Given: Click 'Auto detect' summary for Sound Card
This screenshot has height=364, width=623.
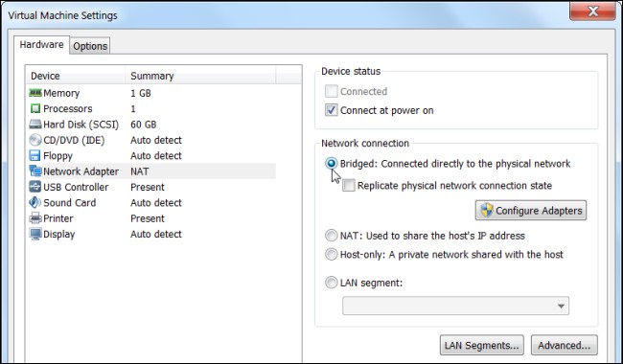Looking at the screenshot, I should 156,202.
